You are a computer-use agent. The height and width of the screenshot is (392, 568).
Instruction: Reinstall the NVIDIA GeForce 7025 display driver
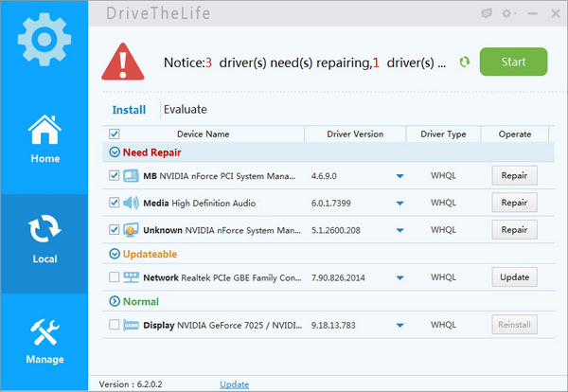pyautogui.click(x=514, y=325)
